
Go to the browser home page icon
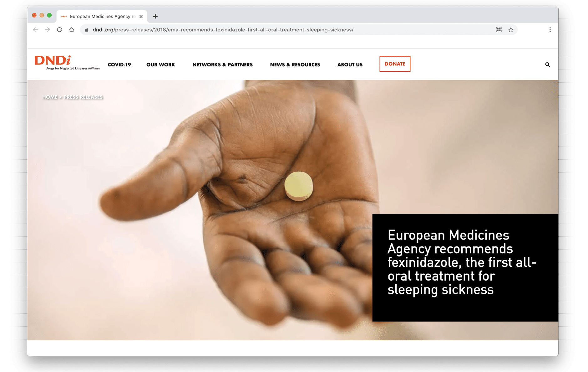pyautogui.click(x=72, y=30)
